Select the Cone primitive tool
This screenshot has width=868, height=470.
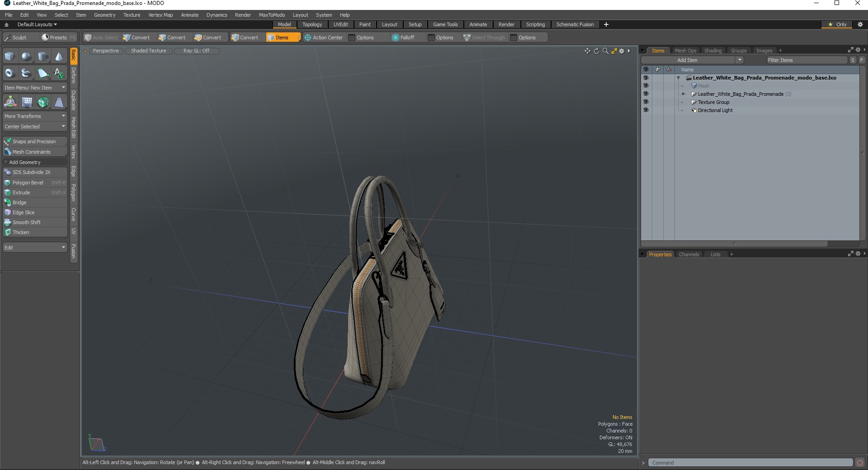59,56
